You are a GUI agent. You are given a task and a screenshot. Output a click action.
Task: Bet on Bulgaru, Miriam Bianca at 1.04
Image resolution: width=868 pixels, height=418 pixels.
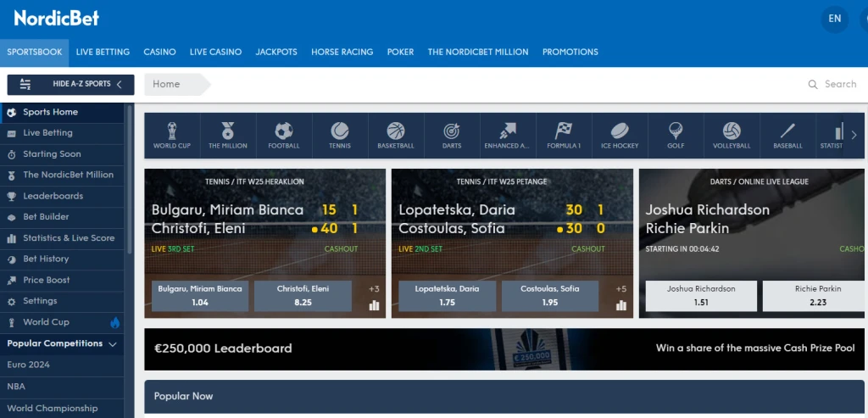[200, 296]
